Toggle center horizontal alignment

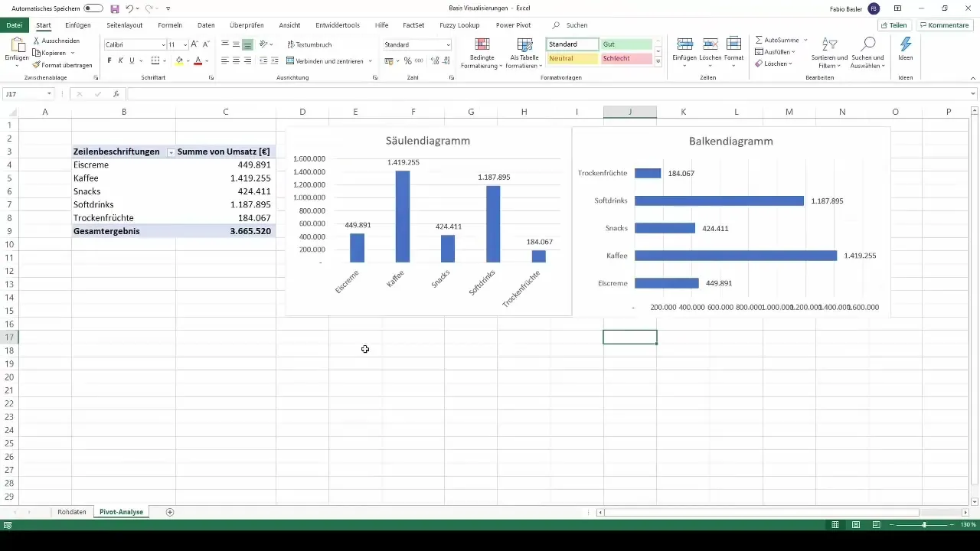[x=236, y=60]
